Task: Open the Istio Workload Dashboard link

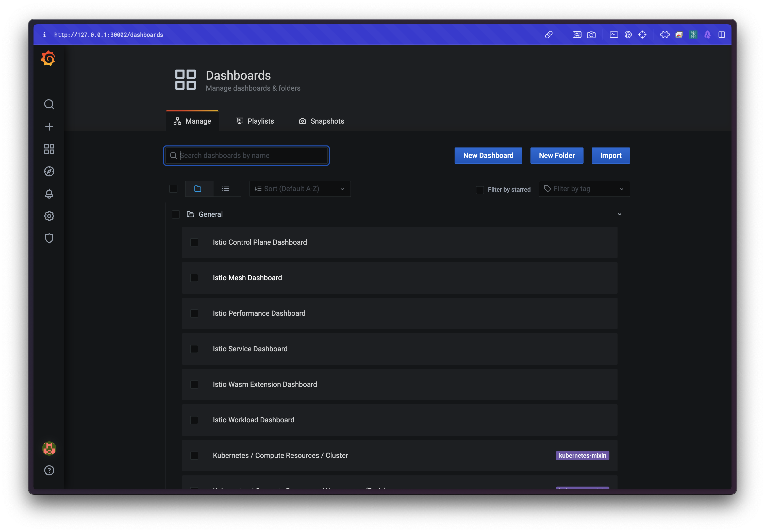Action: point(254,420)
